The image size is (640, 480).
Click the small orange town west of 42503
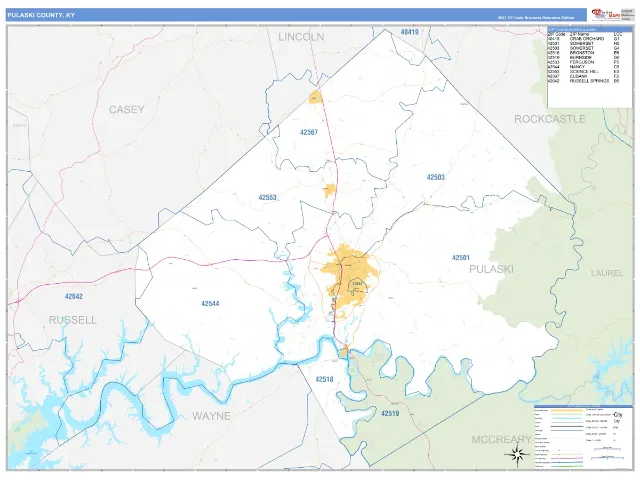(329, 190)
